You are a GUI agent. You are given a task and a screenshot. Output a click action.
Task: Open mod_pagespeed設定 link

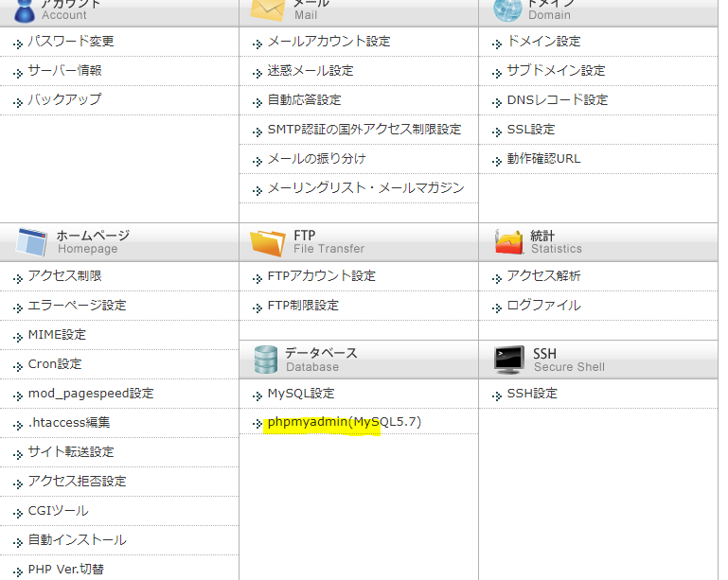[91, 394]
